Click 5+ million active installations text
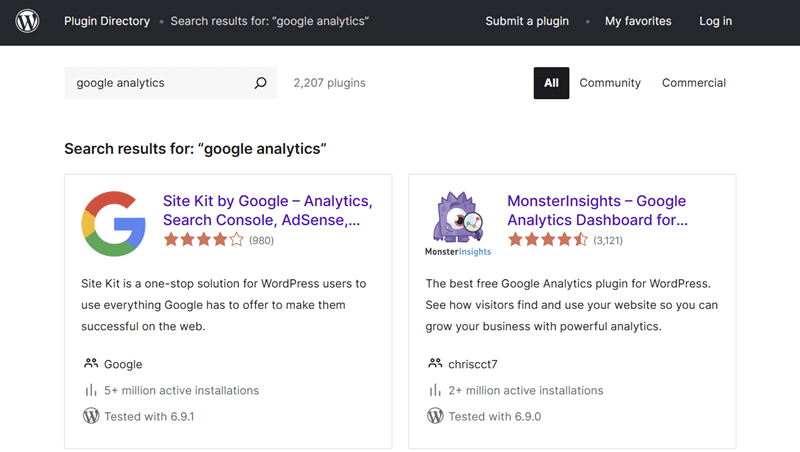 pyautogui.click(x=182, y=390)
